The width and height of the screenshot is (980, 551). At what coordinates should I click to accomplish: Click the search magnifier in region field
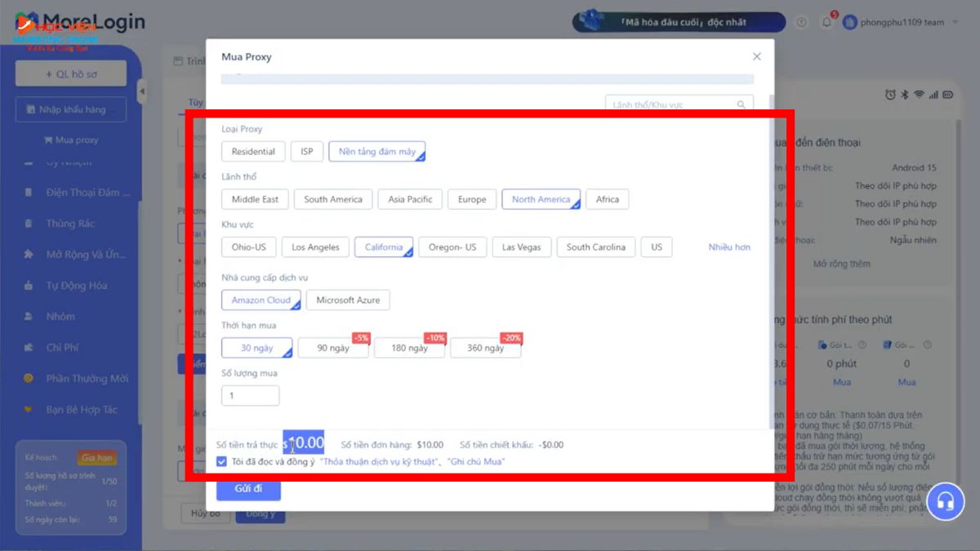click(x=741, y=105)
